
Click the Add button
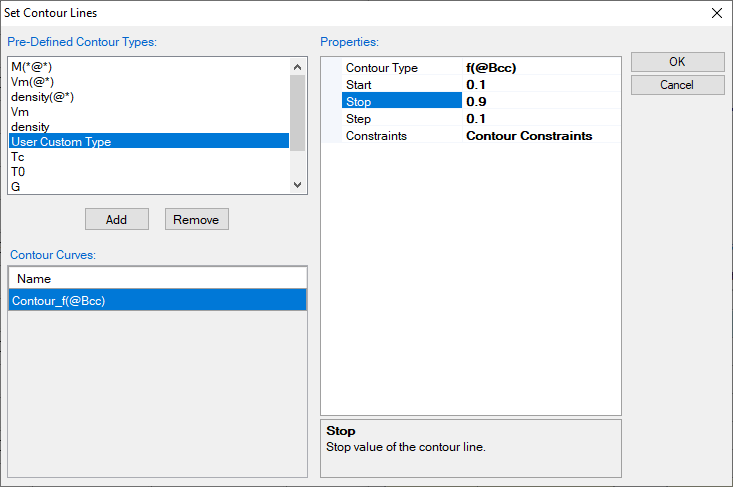pos(117,219)
